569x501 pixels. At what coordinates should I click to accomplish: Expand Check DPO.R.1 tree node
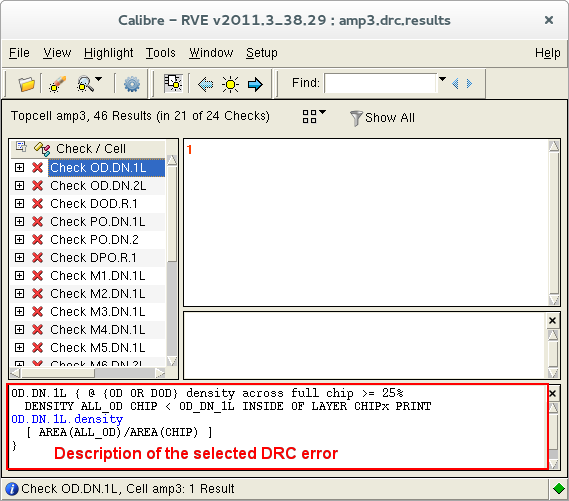pyautogui.click(x=19, y=258)
